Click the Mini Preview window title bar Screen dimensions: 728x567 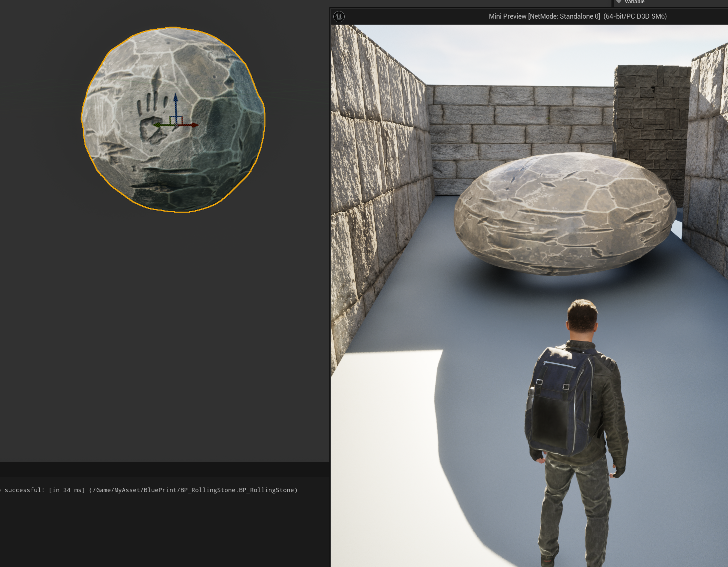[577, 16]
